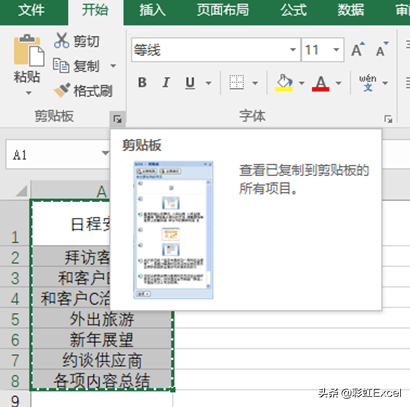
Task: Switch to the 页面布局 (Page Layout) tab
Action: pos(223,10)
